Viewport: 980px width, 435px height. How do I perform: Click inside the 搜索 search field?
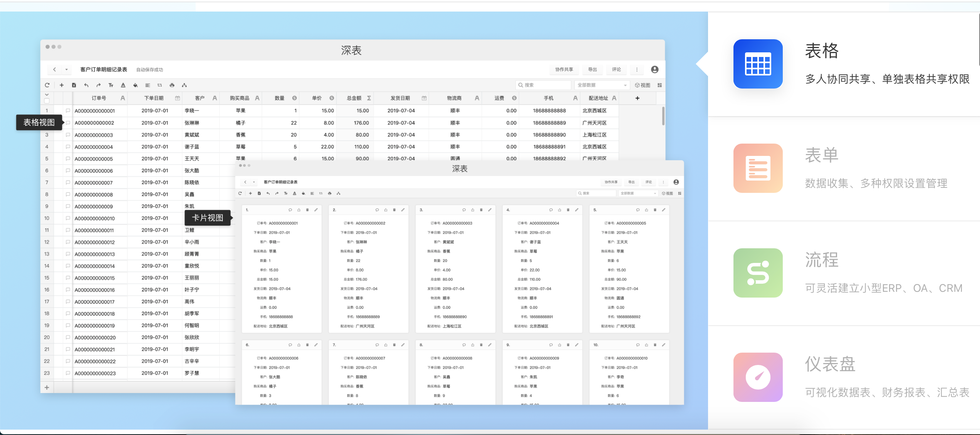tap(543, 85)
